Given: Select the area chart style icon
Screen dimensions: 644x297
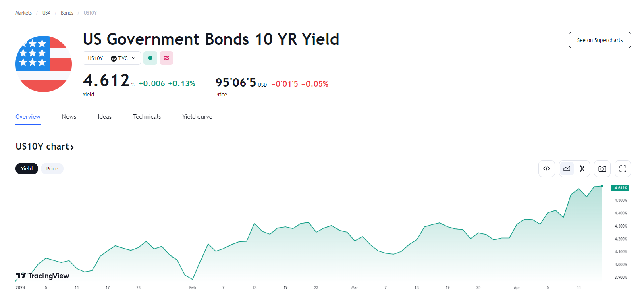Looking at the screenshot, I should pos(567,169).
